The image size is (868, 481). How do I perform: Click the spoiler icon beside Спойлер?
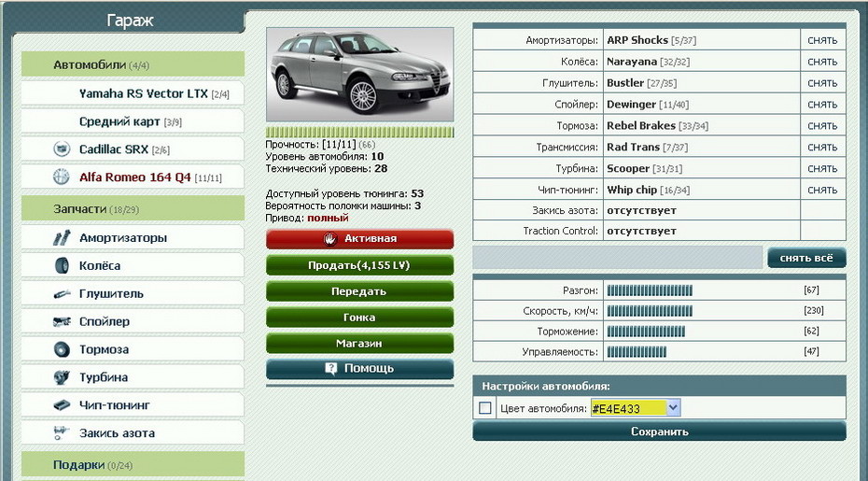[x=62, y=321]
